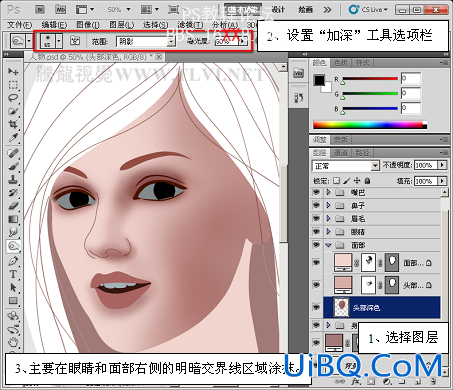Open the 图层(L) menu
453x390 pixels.
(x=122, y=25)
